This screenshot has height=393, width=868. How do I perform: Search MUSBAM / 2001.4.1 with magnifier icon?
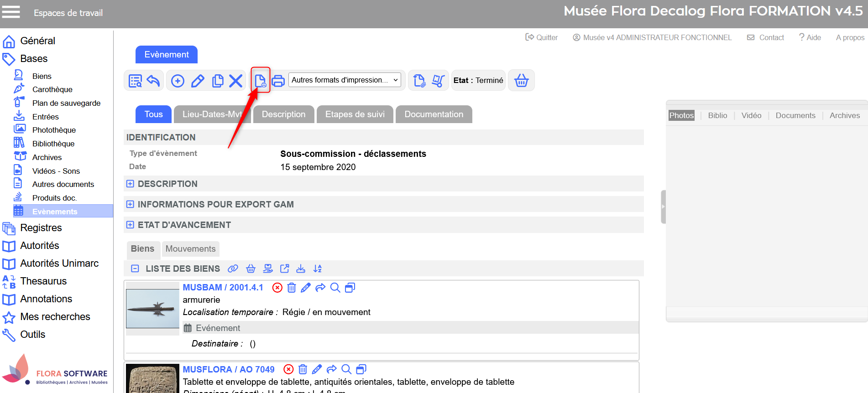click(x=335, y=288)
